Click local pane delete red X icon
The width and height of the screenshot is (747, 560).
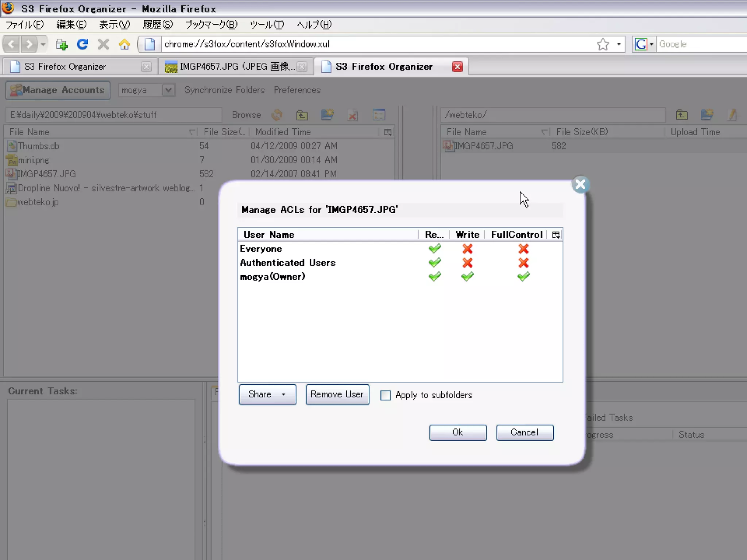point(352,115)
